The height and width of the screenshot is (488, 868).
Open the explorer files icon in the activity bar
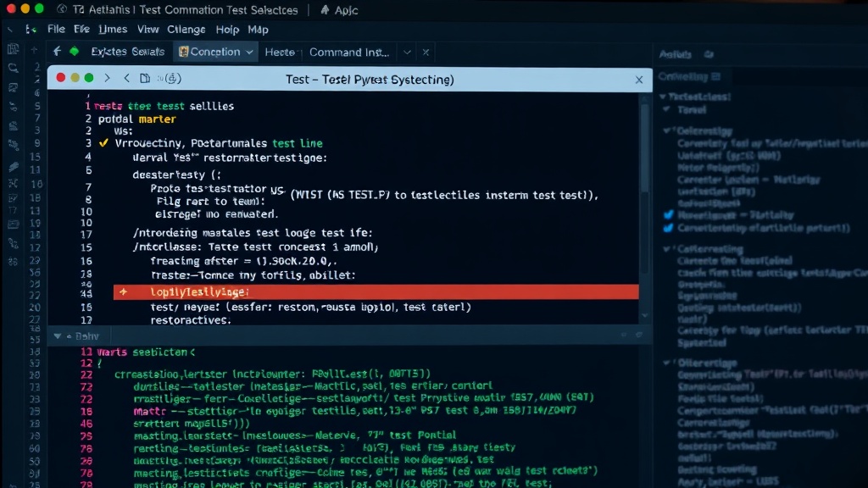(13, 50)
